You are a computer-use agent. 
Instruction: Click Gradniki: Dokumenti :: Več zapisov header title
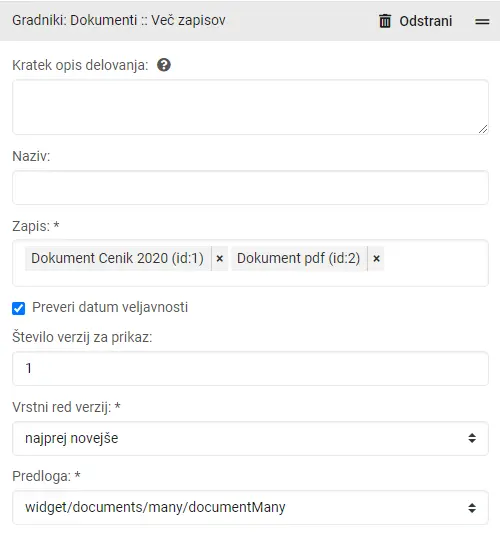(x=119, y=20)
